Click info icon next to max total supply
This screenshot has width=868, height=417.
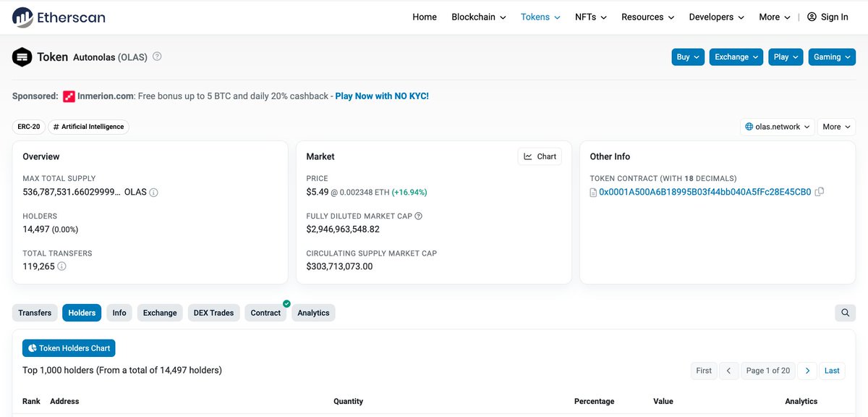pyautogui.click(x=153, y=193)
